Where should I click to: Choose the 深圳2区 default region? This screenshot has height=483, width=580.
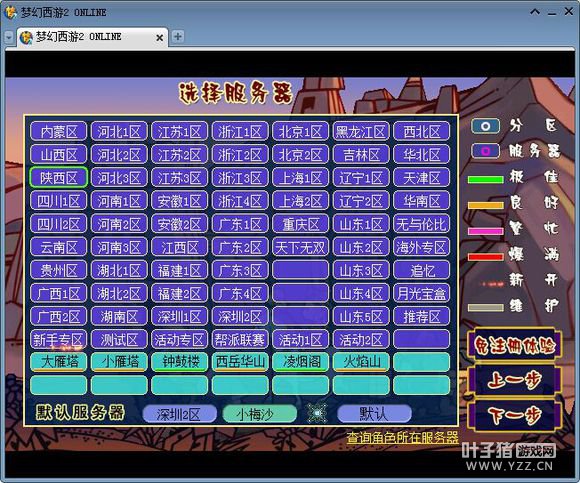(179, 414)
